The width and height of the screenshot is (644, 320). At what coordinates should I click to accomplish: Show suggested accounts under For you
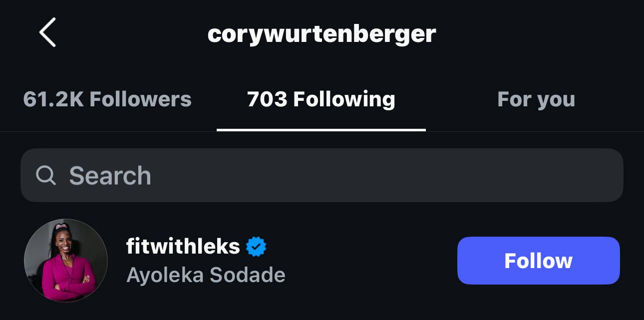536,99
